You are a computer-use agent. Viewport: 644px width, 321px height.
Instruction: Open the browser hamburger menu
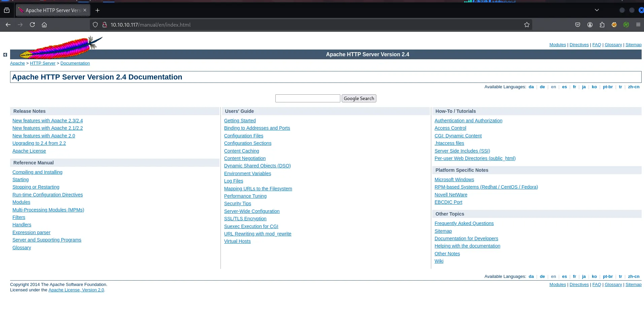tap(638, 25)
